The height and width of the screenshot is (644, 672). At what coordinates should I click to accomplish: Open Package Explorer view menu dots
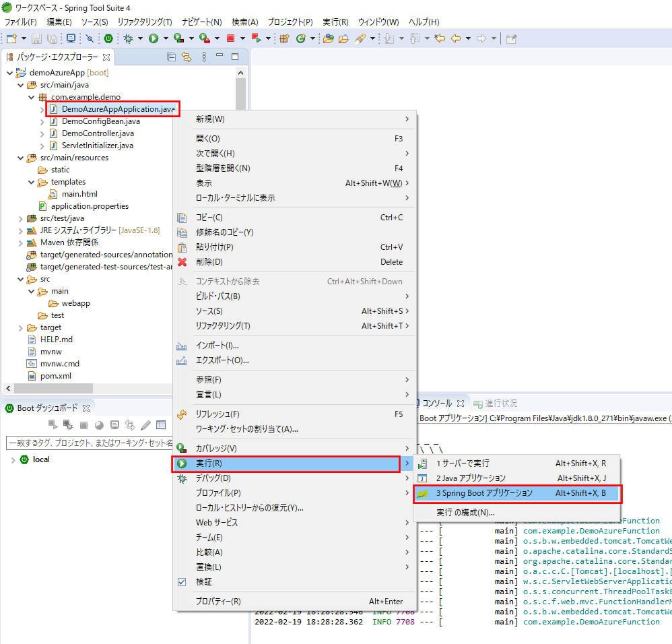point(204,57)
